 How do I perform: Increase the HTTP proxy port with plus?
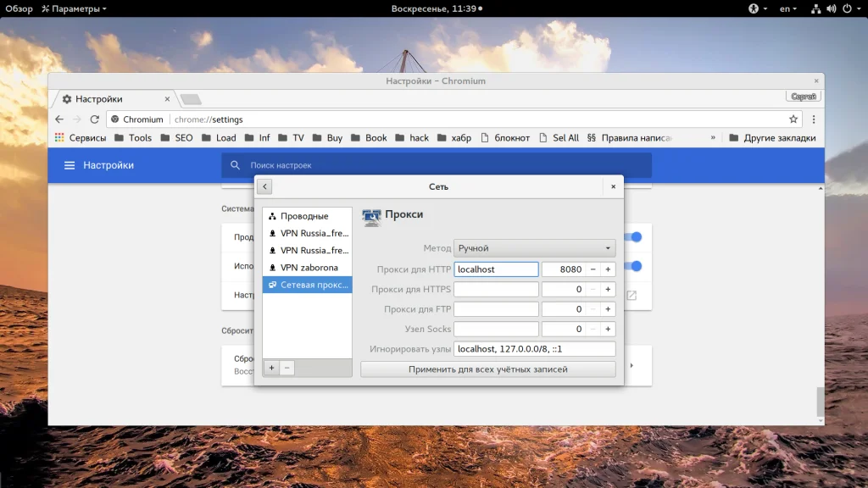608,269
